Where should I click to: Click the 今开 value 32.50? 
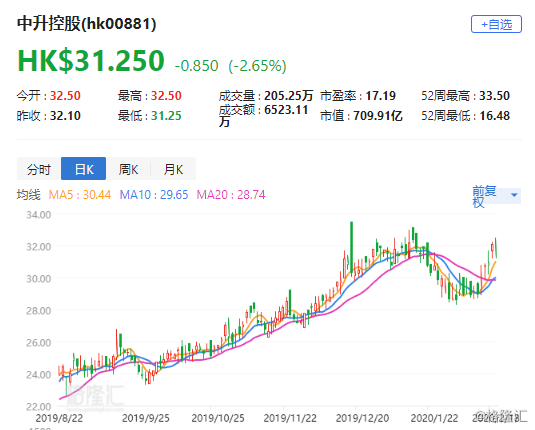coord(65,96)
